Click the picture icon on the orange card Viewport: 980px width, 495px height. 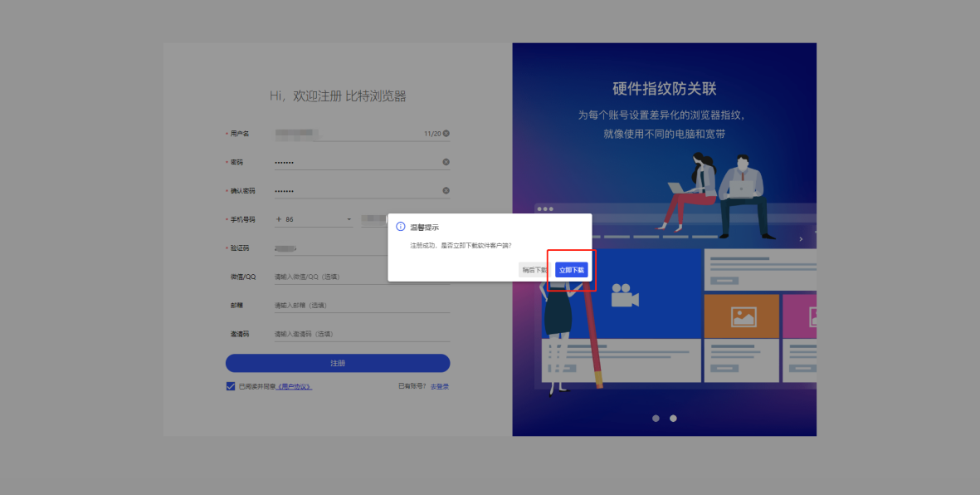743,316
